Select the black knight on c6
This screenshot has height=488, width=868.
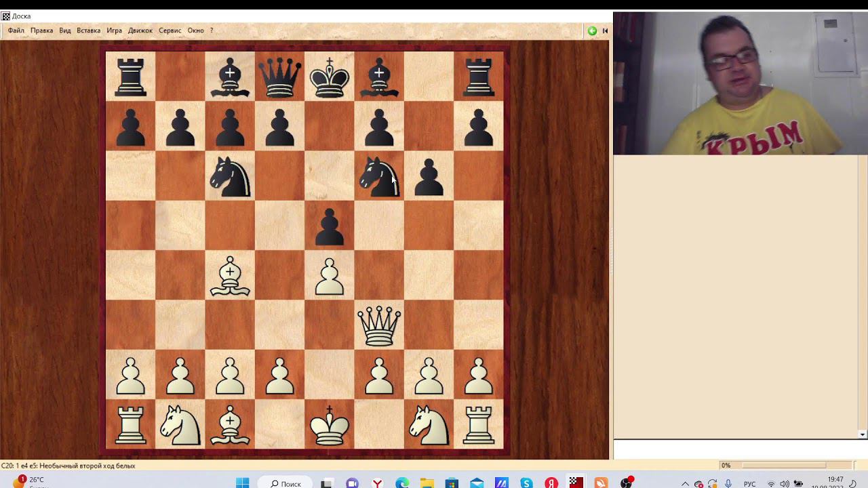[230, 176]
